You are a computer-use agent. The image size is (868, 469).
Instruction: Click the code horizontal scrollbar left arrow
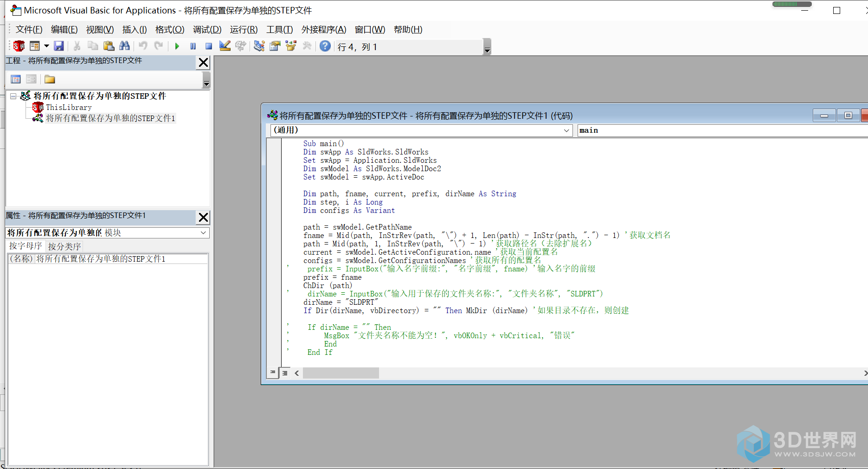(297, 373)
